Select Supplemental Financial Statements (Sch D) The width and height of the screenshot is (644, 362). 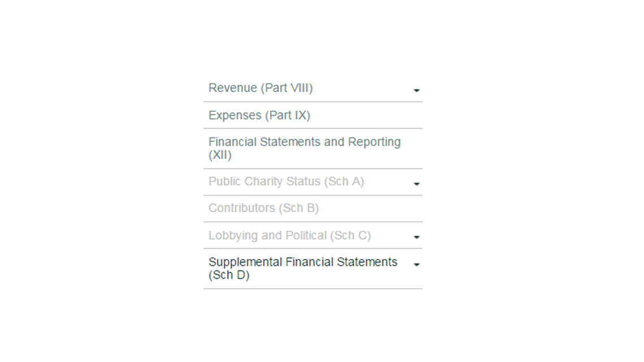(x=303, y=269)
